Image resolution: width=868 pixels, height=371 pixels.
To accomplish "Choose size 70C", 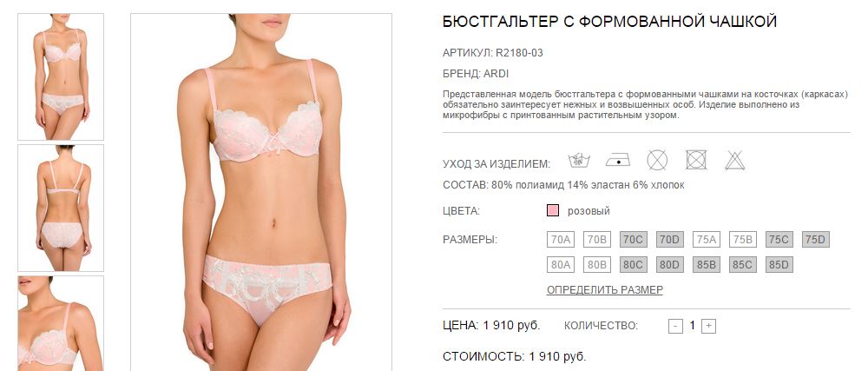I will tap(633, 240).
